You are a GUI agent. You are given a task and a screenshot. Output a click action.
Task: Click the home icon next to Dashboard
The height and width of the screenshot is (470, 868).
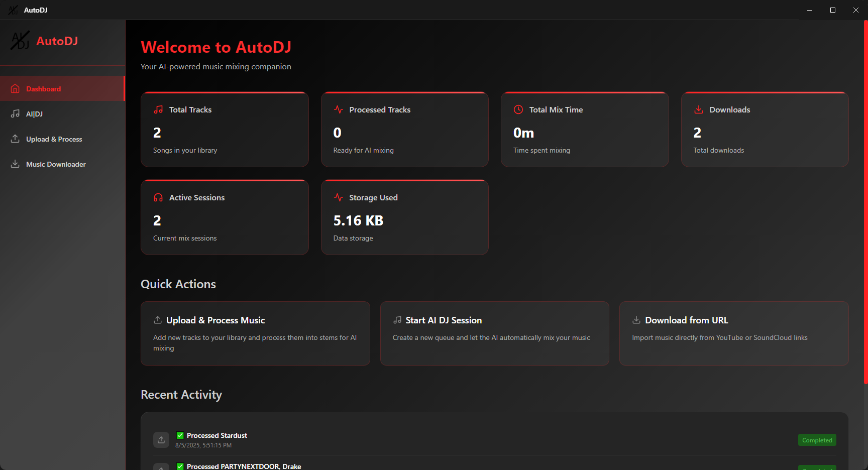tap(15, 88)
